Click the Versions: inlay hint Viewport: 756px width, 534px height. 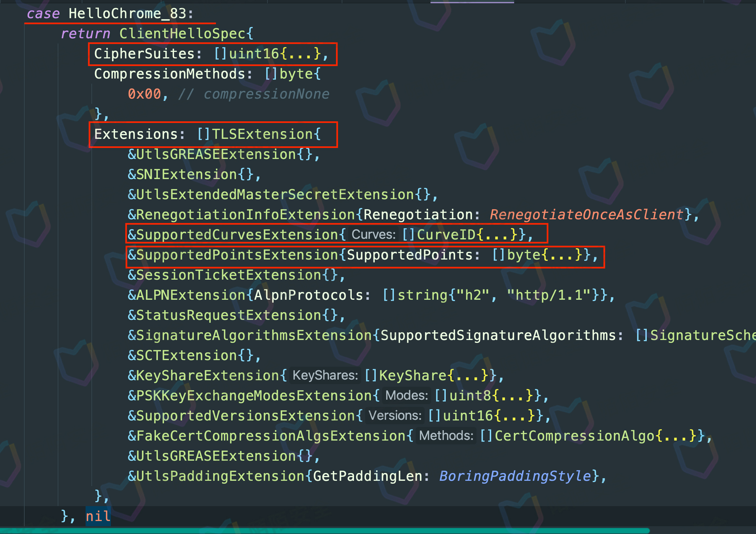(395, 415)
